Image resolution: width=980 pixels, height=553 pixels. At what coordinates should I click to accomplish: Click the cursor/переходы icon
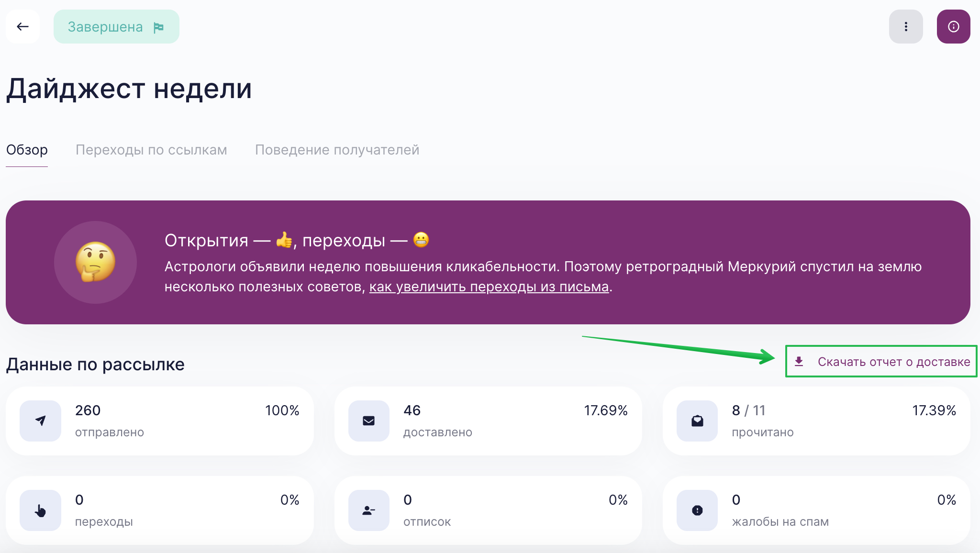tap(40, 510)
